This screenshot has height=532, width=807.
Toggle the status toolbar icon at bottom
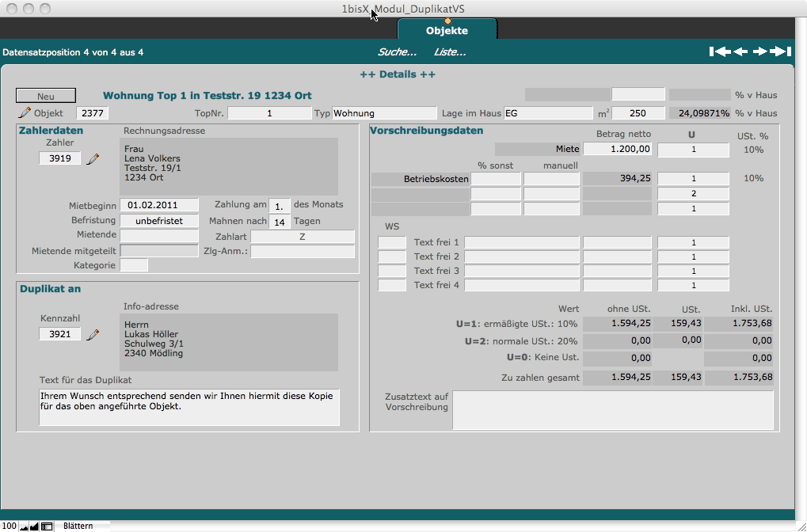47,526
